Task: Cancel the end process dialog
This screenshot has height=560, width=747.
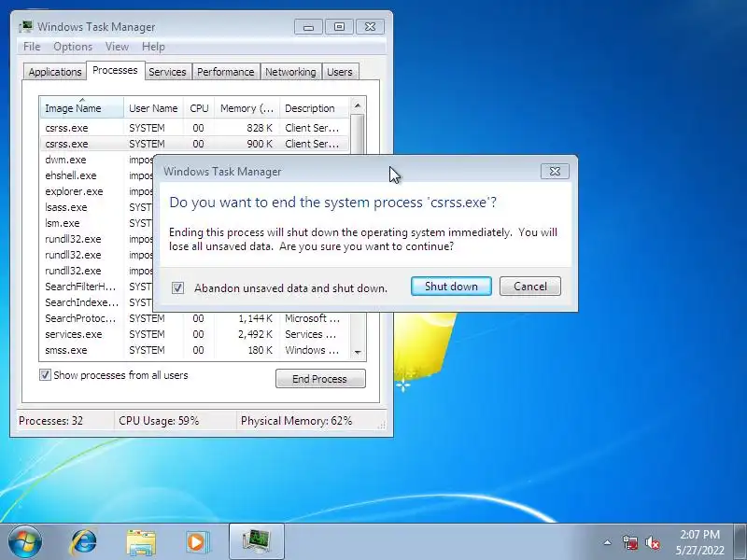Action: click(x=530, y=287)
